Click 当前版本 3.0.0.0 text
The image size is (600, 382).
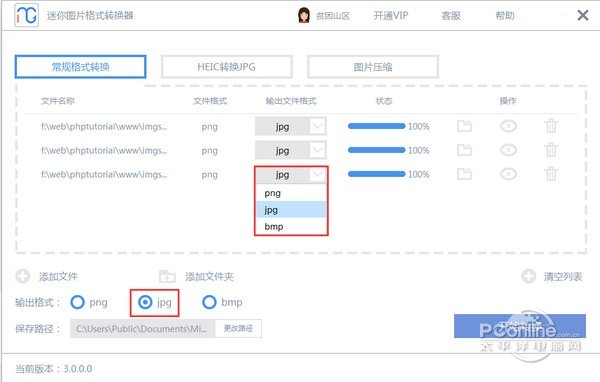[54, 369]
